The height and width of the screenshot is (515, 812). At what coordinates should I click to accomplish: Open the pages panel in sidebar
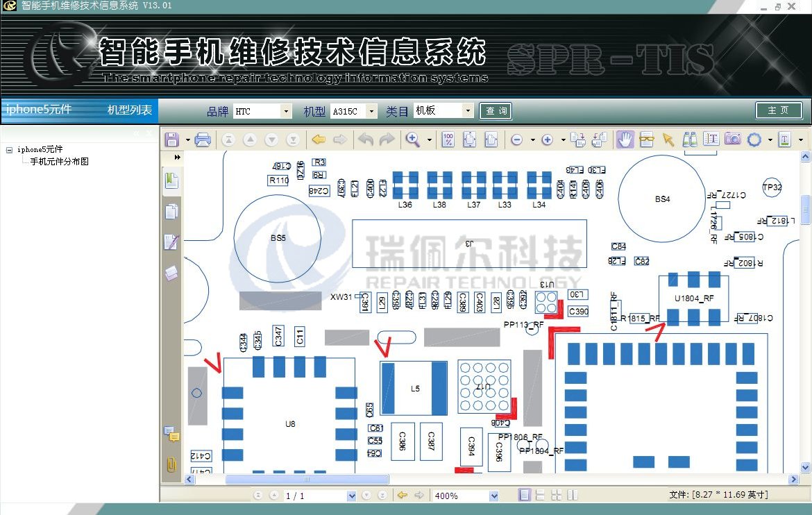click(x=171, y=212)
